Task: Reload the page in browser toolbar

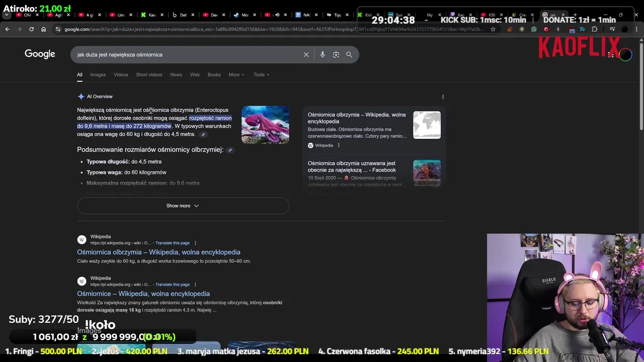Action: (x=31, y=29)
